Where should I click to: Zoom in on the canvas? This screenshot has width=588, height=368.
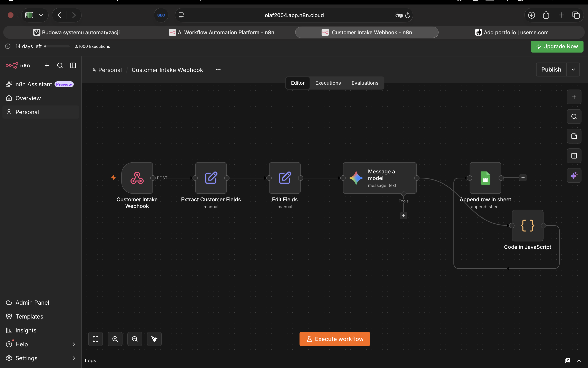115,339
